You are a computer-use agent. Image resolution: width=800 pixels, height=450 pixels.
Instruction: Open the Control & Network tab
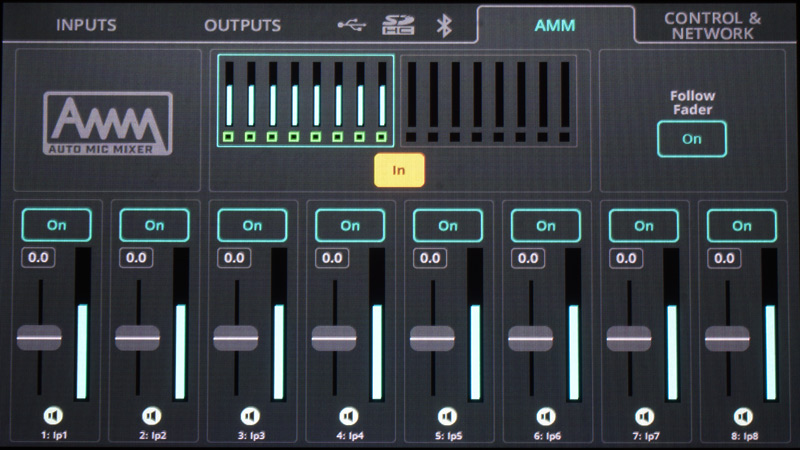point(718,26)
